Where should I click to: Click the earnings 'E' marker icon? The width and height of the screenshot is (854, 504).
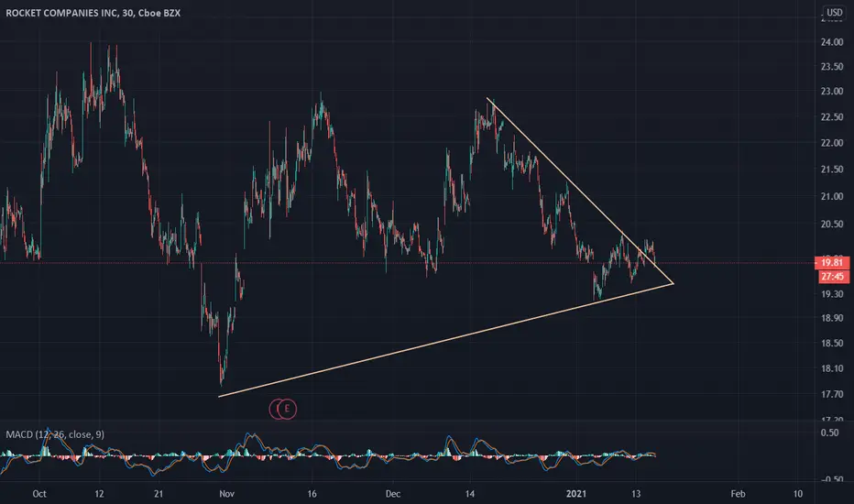pos(287,409)
